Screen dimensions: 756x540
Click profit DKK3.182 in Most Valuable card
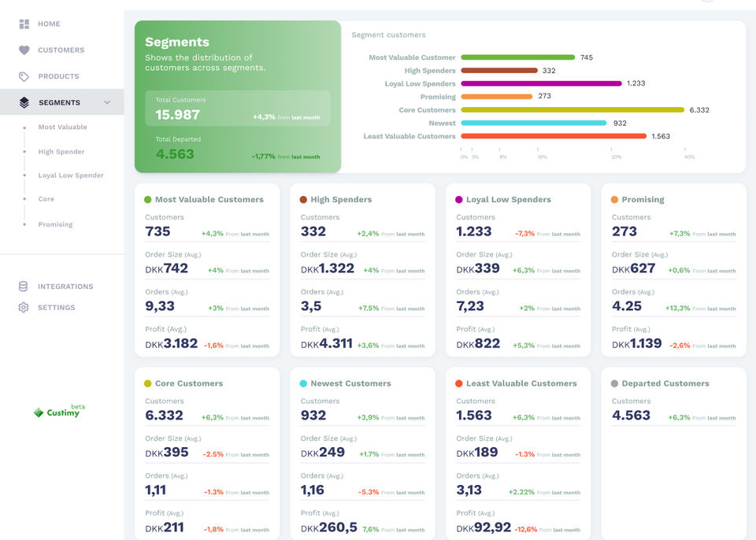click(x=171, y=343)
